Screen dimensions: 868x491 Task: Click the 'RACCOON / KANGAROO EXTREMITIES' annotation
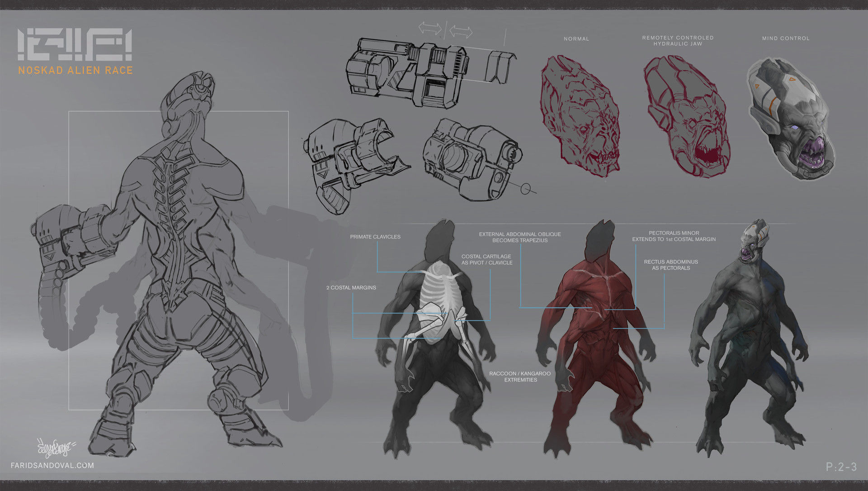point(520,377)
